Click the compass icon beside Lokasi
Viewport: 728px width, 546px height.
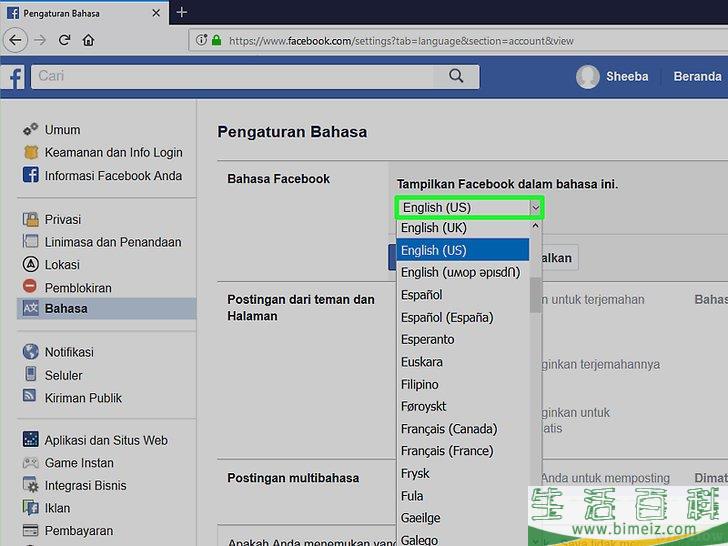(31, 264)
